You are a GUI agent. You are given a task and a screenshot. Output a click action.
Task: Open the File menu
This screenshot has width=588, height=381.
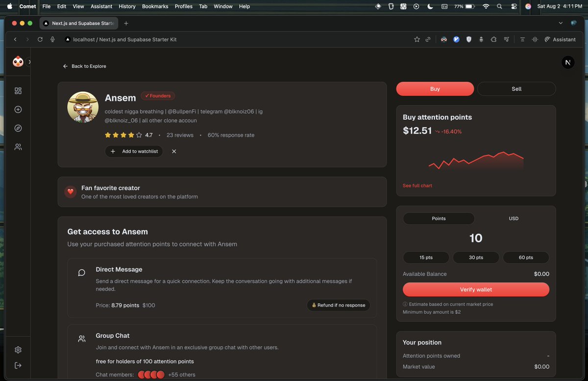point(47,6)
